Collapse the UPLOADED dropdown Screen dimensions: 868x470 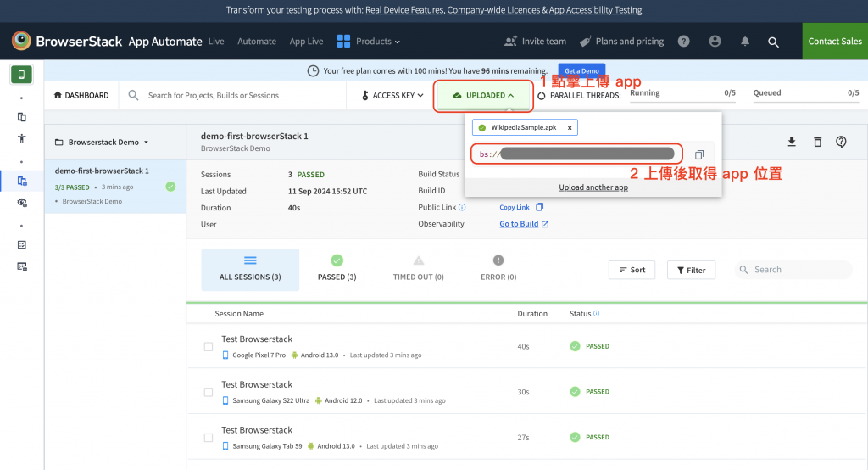click(483, 95)
